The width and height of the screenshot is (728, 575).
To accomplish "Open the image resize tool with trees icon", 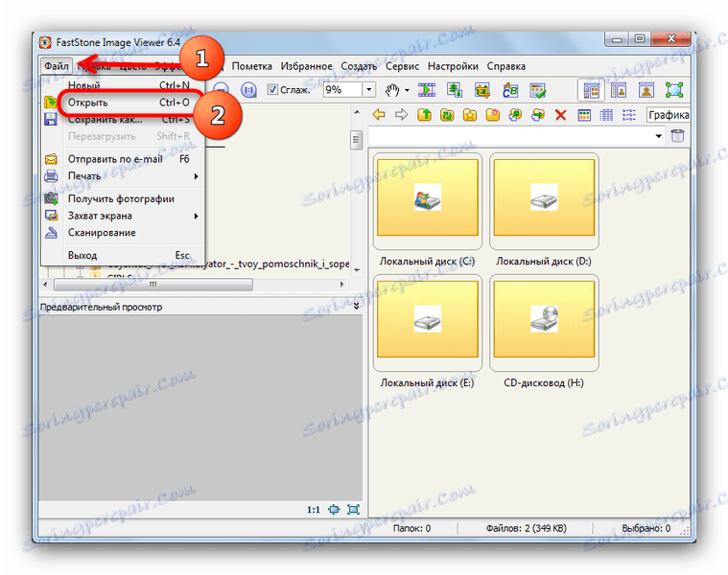I will pyautogui.click(x=455, y=90).
